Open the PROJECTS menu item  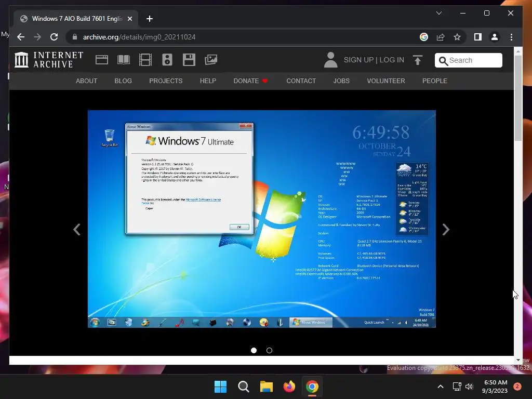pyautogui.click(x=166, y=81)
